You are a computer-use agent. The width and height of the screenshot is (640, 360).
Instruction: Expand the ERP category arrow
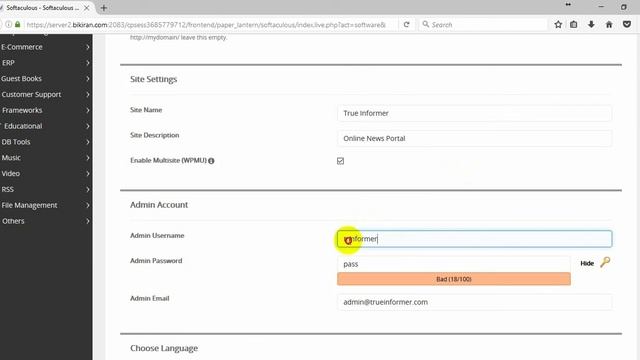(87, 63)
